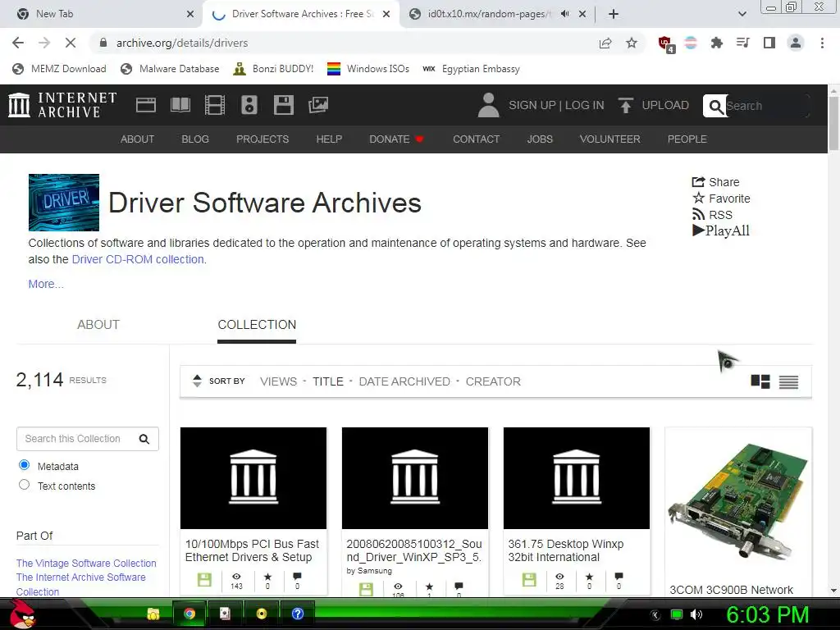840x630 pixels.
Task: Click LOG IN link
Action: 584,105
